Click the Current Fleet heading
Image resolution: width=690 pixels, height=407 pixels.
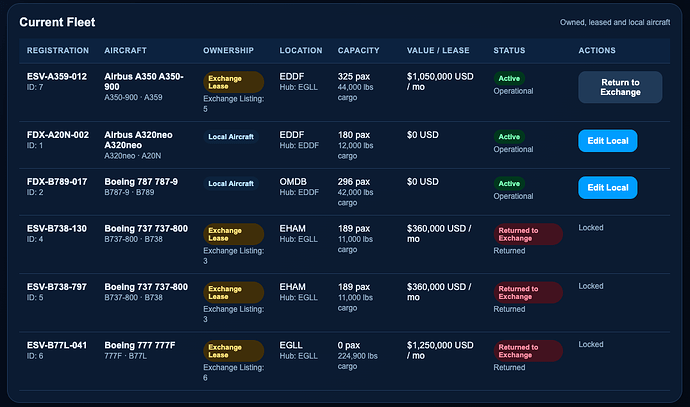pyautogui.click(x=57, y=22)
